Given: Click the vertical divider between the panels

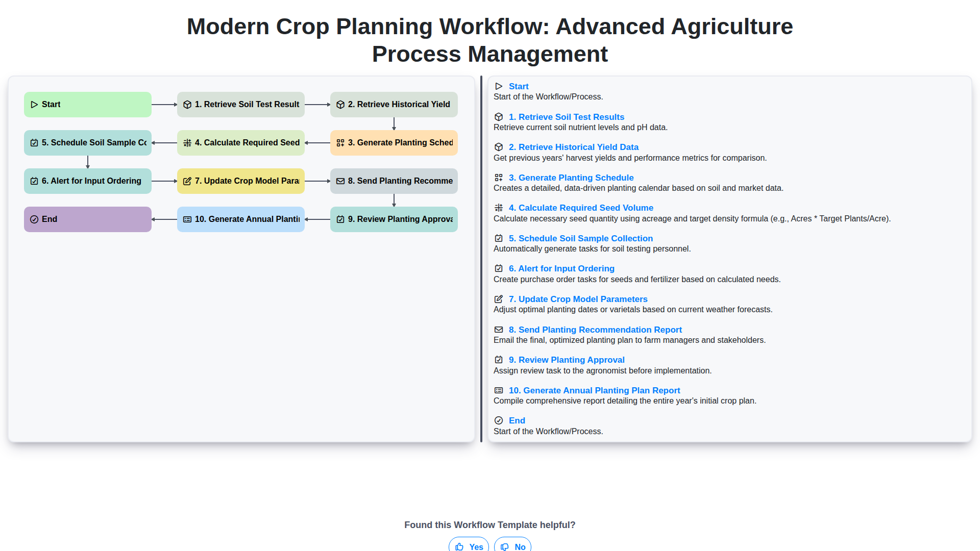Looking at the screenshot, I should pos(481,259).
